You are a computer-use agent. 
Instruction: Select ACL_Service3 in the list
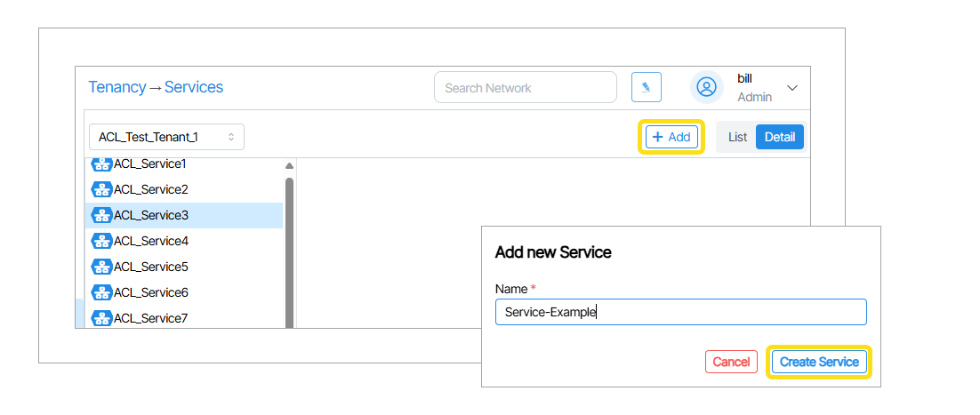click(x=151, y=215)
